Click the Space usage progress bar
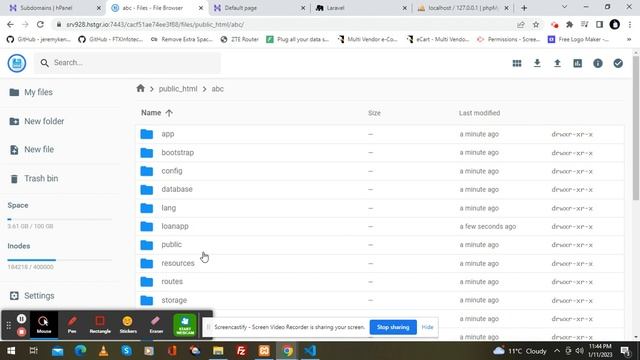The height and width of the screenshot is (360, 640). (60, 219)
